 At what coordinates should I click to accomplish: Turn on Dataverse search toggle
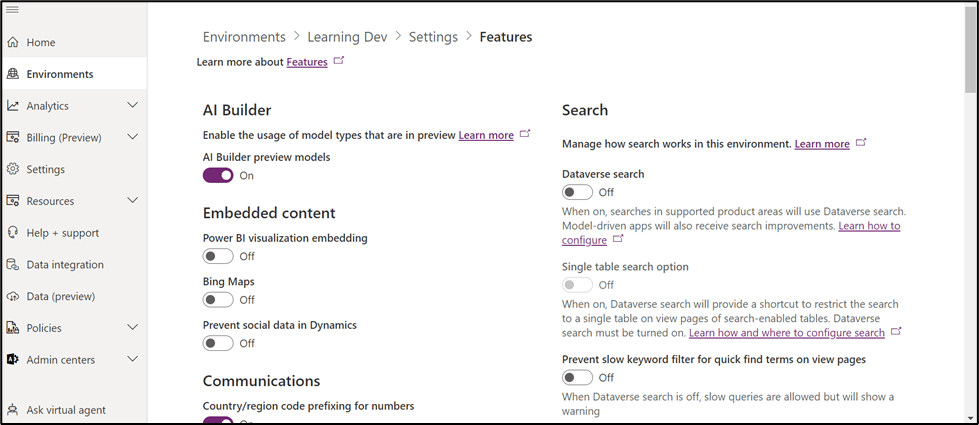577,192
